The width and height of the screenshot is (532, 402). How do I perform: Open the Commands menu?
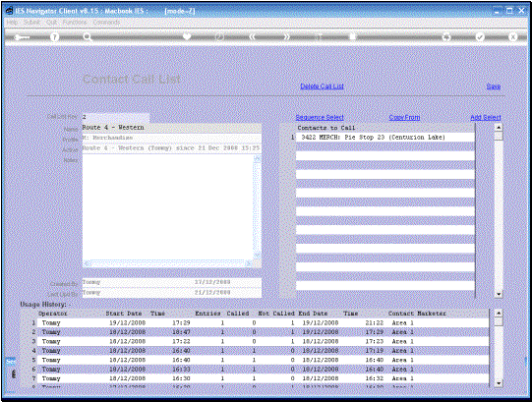click(x=106, y=22)
